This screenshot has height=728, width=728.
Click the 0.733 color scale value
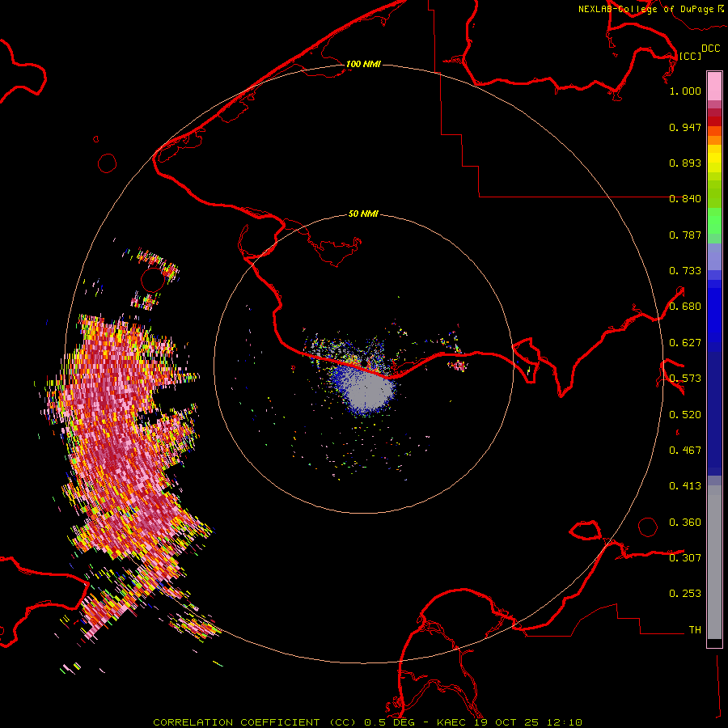point(685,271)
